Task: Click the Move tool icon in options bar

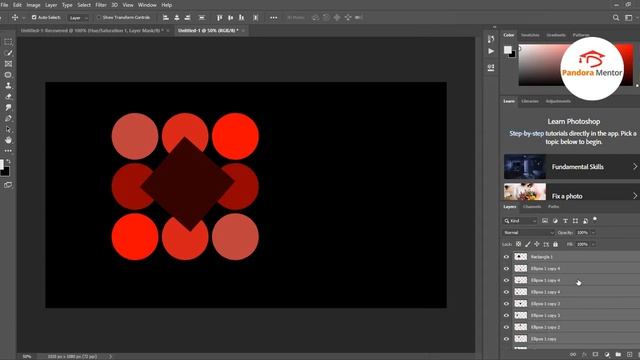Action: click(15, 18)
